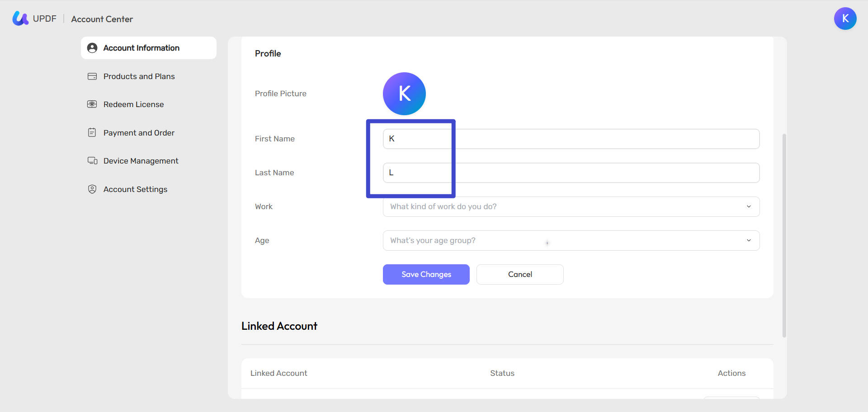Open the Work type dropdown
868x412 pixels.
[x=571, y=206]
